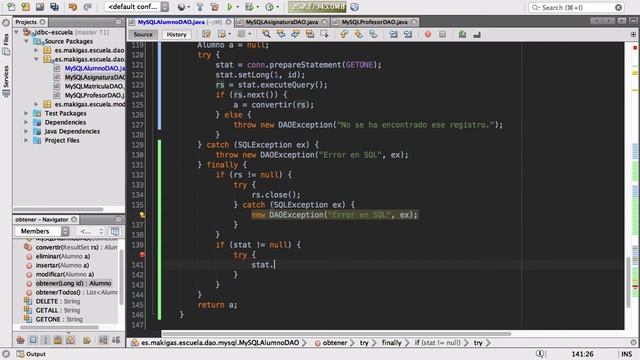
Task: Stop macro recording icon
Action: click(x=442, y=34)
